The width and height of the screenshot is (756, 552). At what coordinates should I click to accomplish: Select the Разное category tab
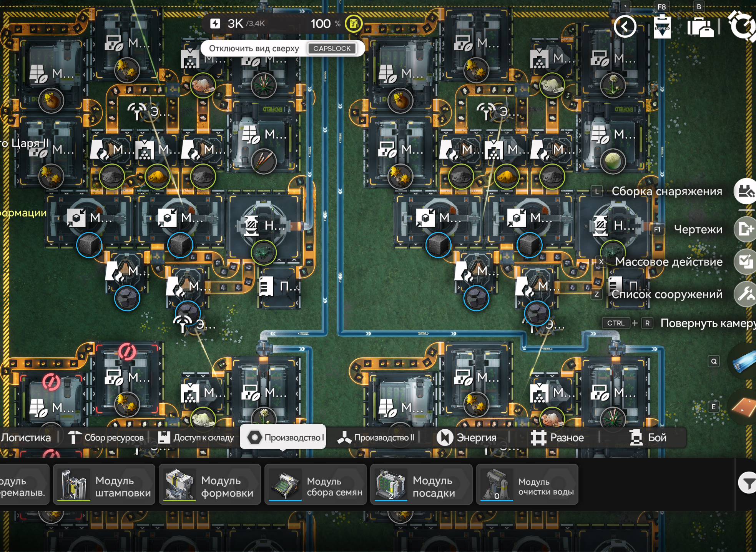[558, 438]
